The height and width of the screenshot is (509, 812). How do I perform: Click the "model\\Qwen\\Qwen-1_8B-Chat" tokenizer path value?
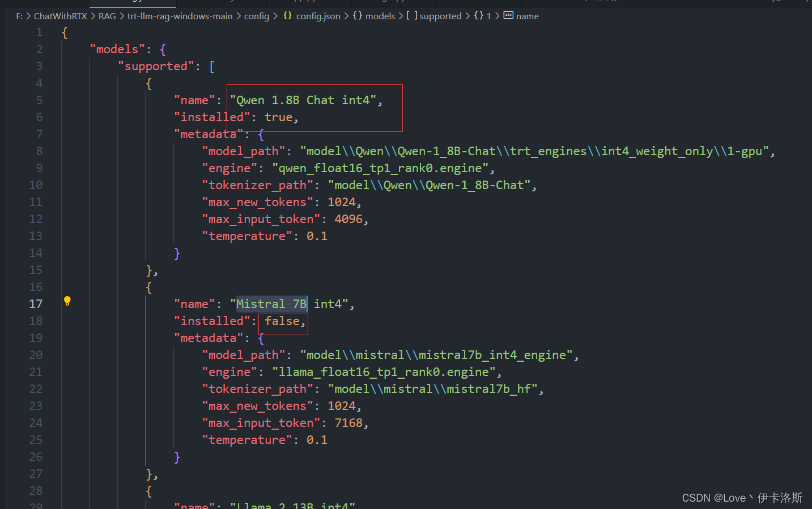[x=428, y=185]
